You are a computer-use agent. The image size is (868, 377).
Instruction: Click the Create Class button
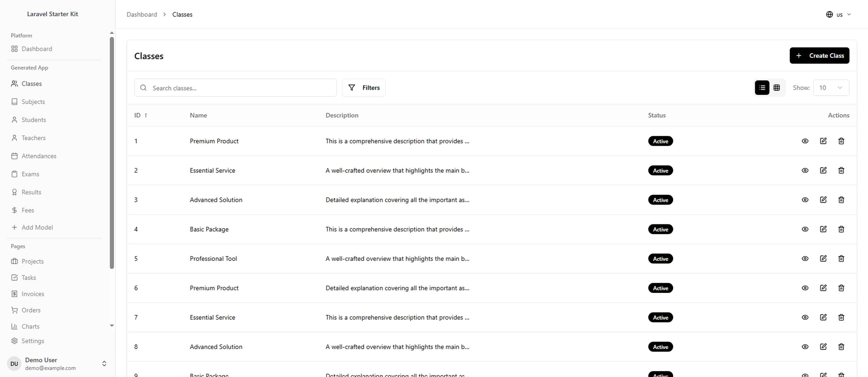pos(819,56)
